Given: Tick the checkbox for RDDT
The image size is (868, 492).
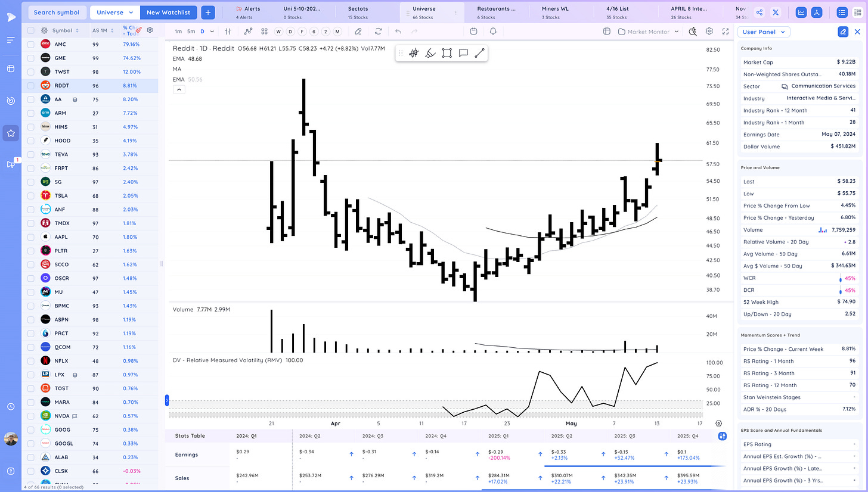Looking at the screenshot, I should [30, 85].
